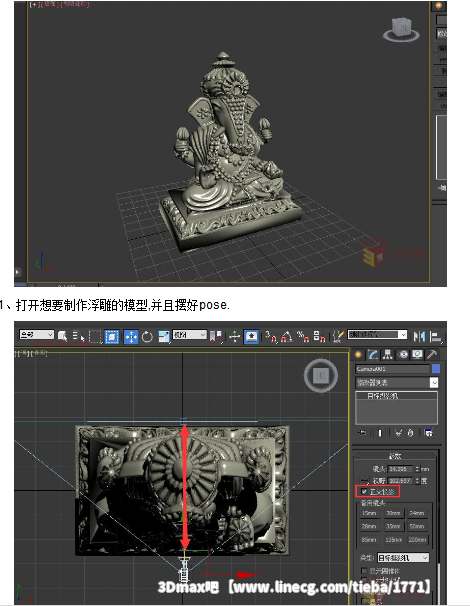
Task: Open named selection sets dropdown
Action: [377, 335]
